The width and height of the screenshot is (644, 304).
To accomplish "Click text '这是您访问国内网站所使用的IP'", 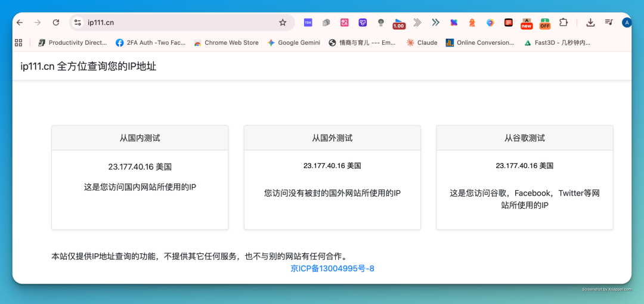I will tap(140, 187).
